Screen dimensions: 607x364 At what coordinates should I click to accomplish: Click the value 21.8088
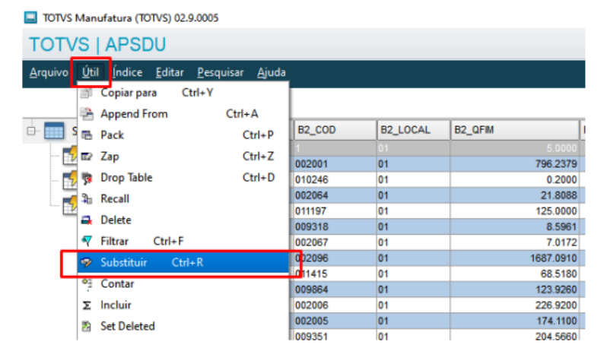(558, 196)
